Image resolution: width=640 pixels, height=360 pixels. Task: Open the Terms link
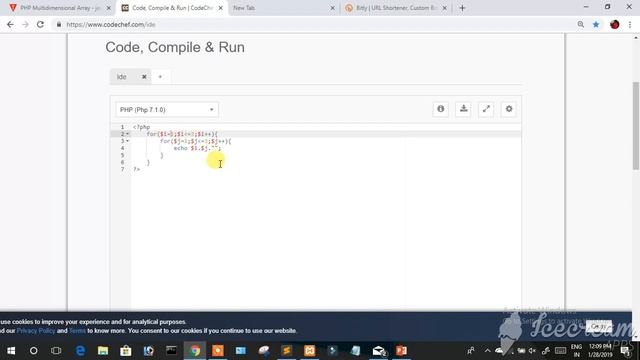[77, 331]
